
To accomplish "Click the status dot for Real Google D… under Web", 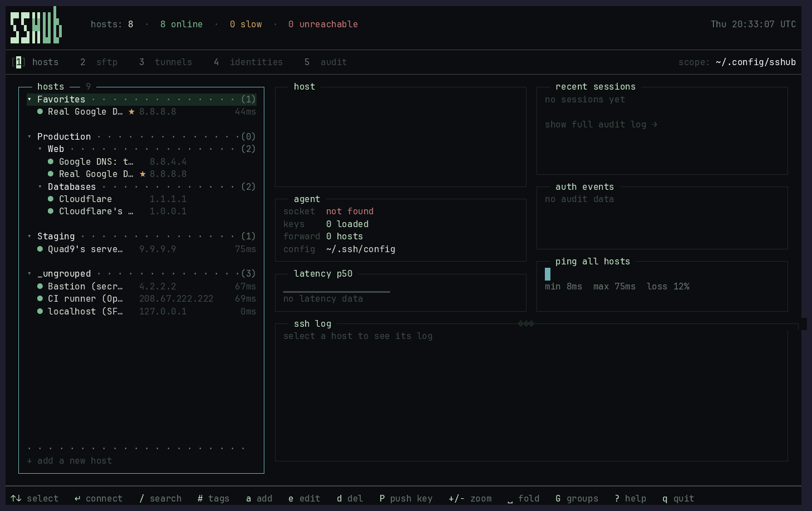I will click(51, 174).
